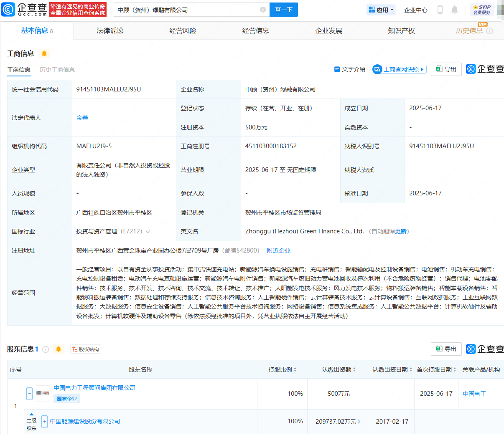Click the bell icon beside 工商信息 heading

(x=44, y=53)
